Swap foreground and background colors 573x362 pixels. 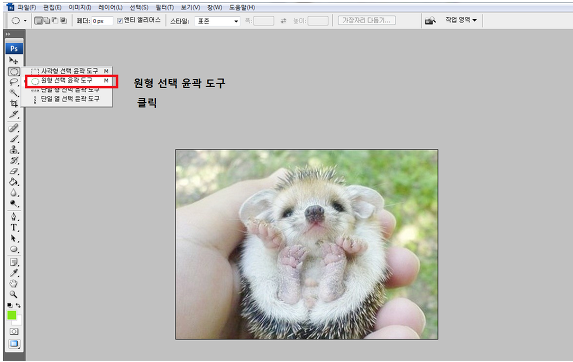[18, 305]
